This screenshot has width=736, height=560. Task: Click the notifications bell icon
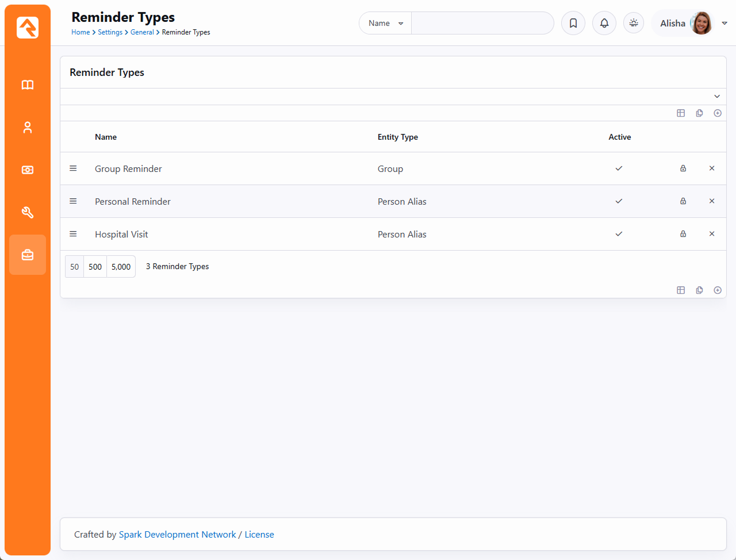[604, 24]
